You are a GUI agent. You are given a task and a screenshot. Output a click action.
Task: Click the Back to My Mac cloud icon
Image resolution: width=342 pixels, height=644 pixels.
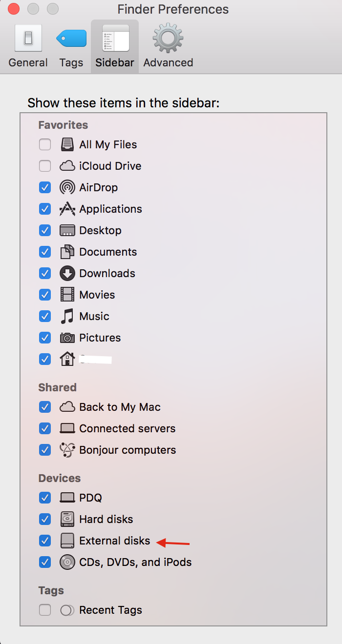tap(67, 407)
